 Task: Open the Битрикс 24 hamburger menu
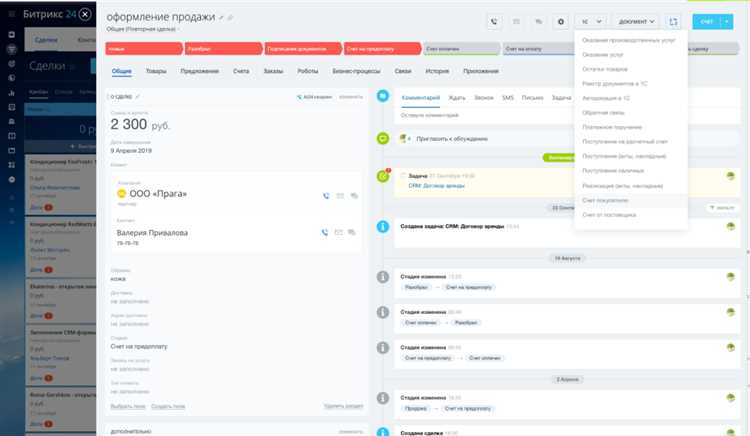(11, 14)
